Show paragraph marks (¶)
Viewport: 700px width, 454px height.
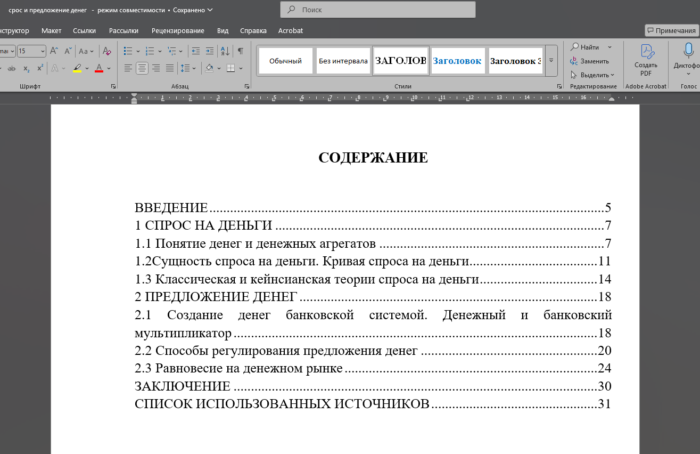tap(241, 51)
